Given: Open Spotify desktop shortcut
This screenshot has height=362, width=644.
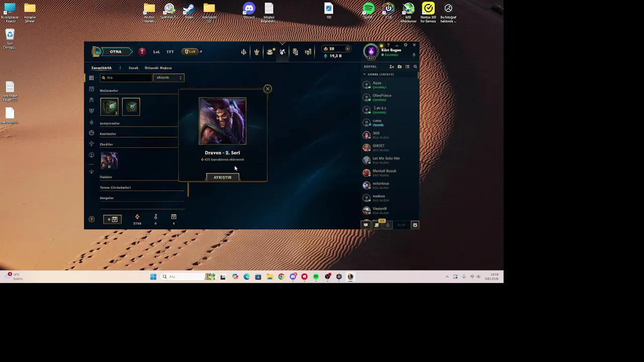Looking at the screenshot, I should pos(368,12).
